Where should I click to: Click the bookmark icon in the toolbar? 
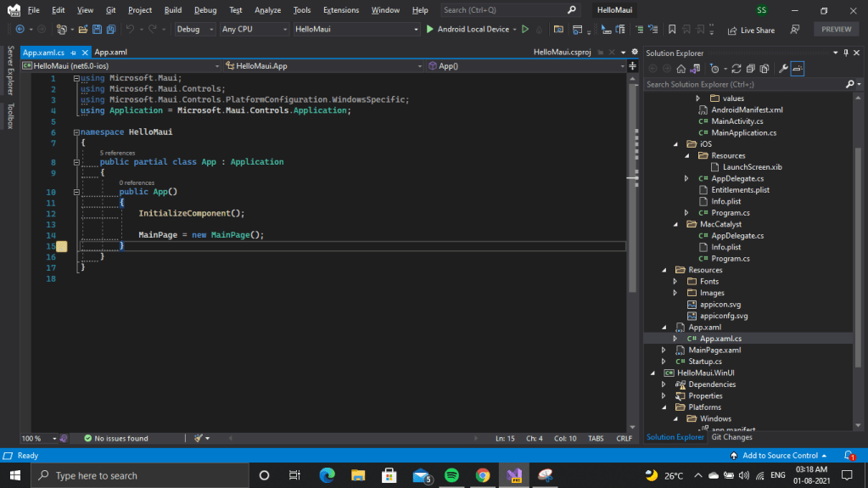(x=671, y=30)
